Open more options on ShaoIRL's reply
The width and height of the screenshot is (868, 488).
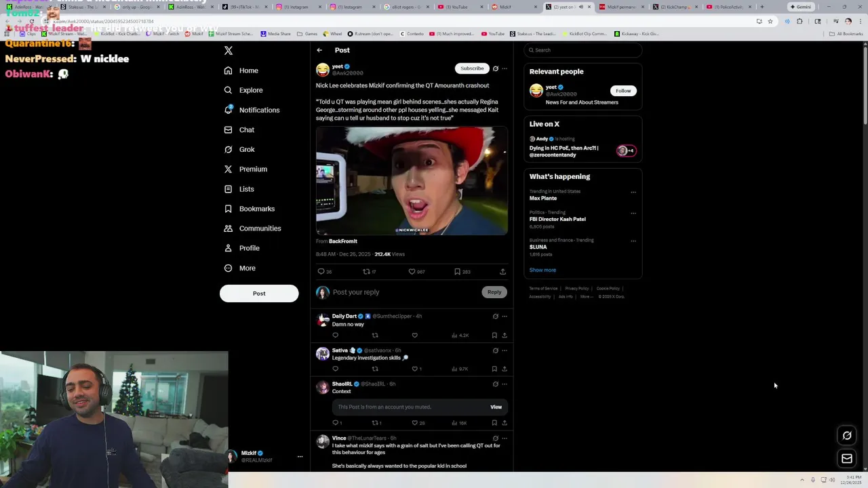pyautogui.click(x=505, y=384)
